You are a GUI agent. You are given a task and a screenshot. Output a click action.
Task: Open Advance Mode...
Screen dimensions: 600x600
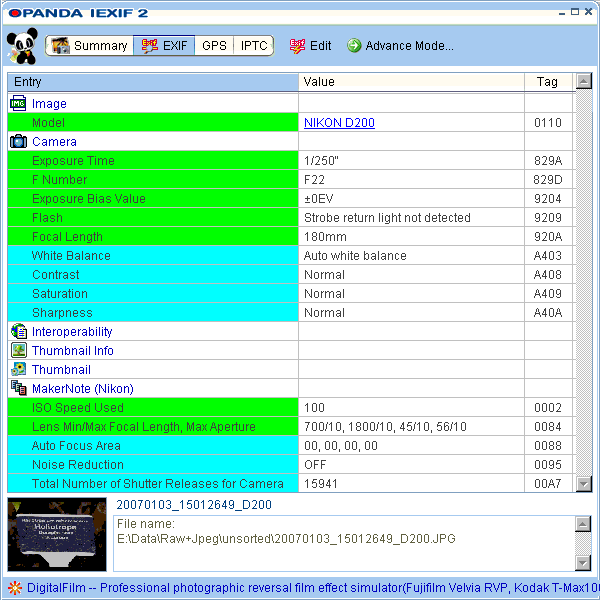pos(400,46)
